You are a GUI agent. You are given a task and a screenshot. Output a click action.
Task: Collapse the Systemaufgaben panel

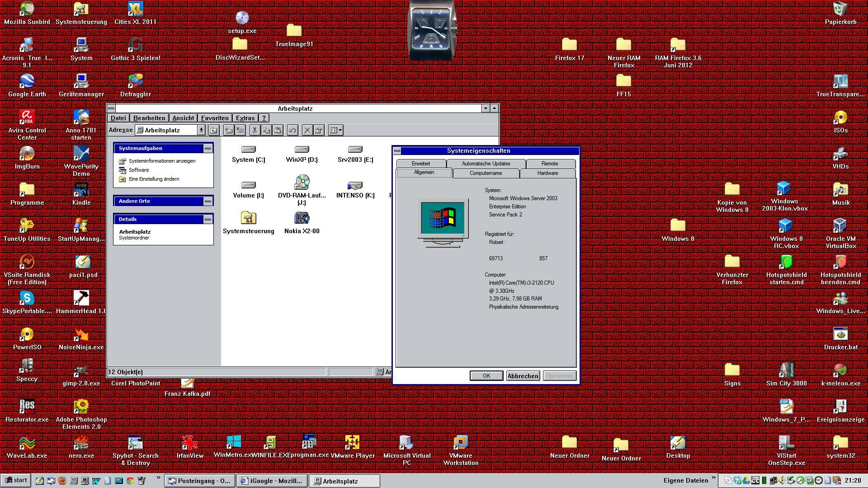(208, 148)
